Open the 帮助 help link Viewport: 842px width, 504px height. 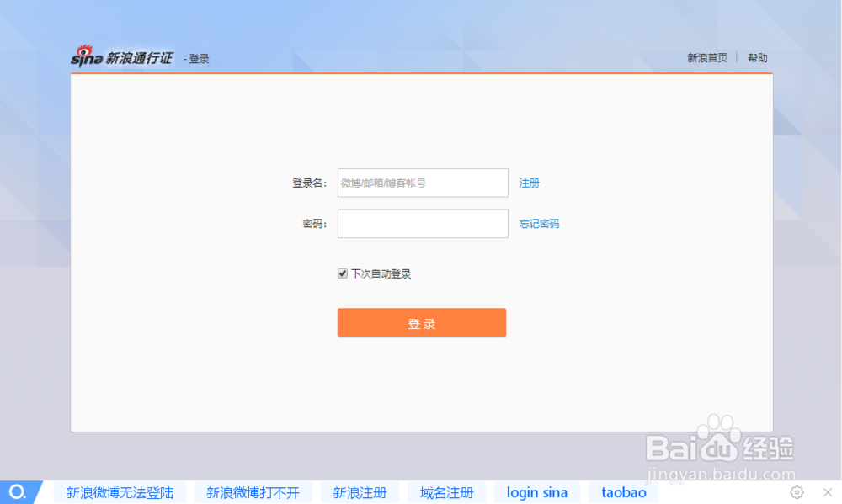coord(757,57)
